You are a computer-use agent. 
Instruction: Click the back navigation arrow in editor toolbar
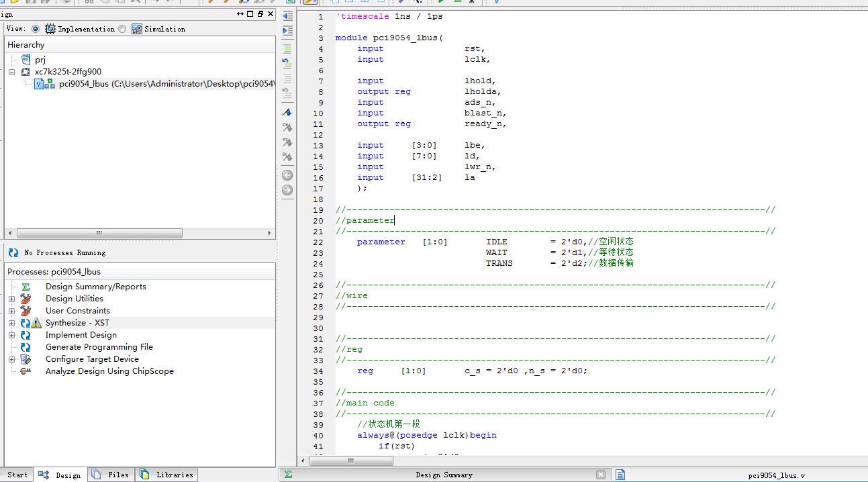click(x=287, y=175)
